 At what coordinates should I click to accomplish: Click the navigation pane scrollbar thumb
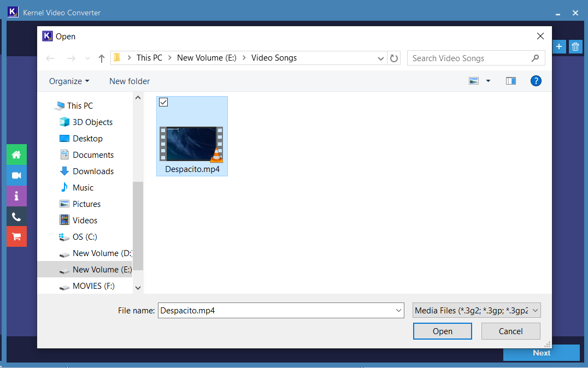[x=138, y=226]
